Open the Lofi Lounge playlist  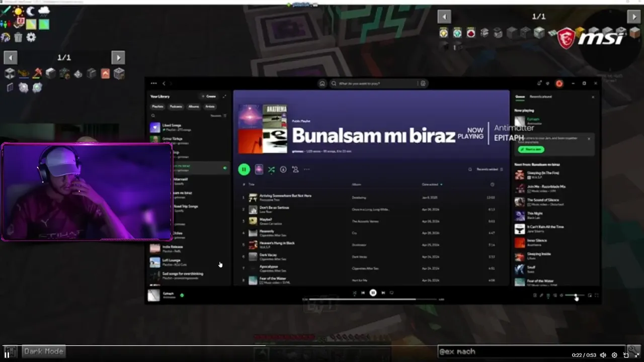tap(189, 262)
